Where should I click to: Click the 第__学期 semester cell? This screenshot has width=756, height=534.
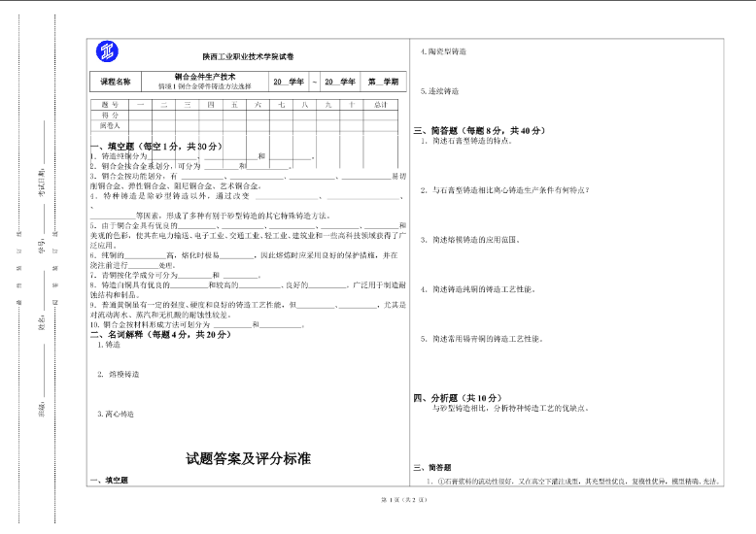383,82
